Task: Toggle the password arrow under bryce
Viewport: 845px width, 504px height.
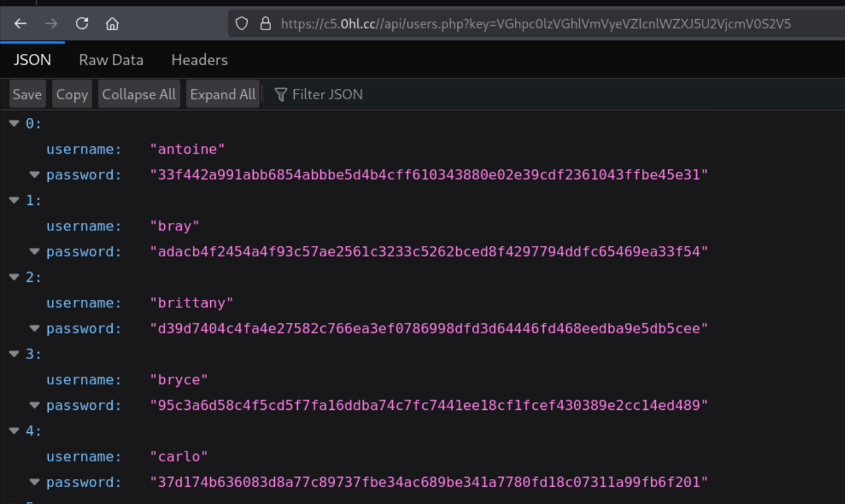Action: tap(35, 405)
